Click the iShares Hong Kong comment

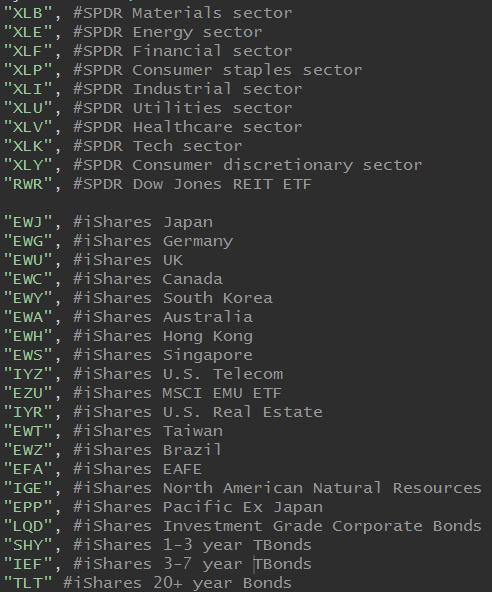pyautogui.click(x=163, y=336)
